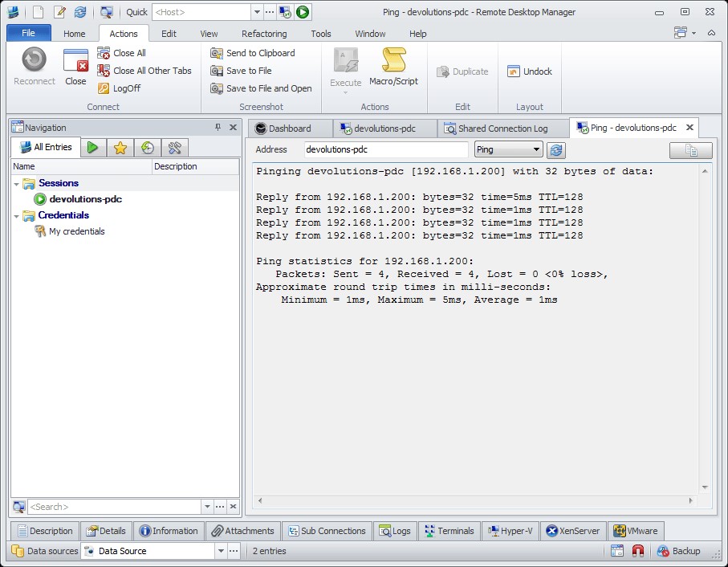Image resolution: width=728 pixels, height=567 pixels.
Task: Click the copy output icon button
Action: click(690, 150)
